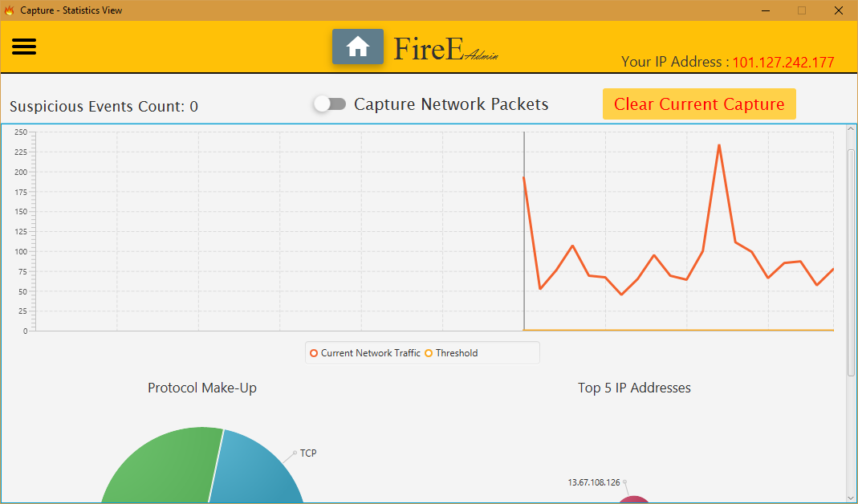Image resolution: width=858 pixels, height=504 pixels.
Task: Toggle the Capture Network Packets switch
Action: point(330,104)
